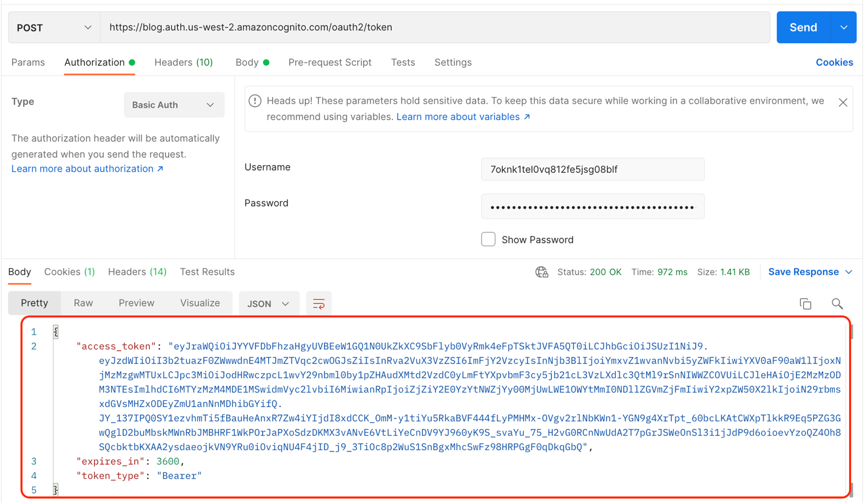Select the Pretty view mode
This screenshot has width=868, height=503.
[35, 303]
